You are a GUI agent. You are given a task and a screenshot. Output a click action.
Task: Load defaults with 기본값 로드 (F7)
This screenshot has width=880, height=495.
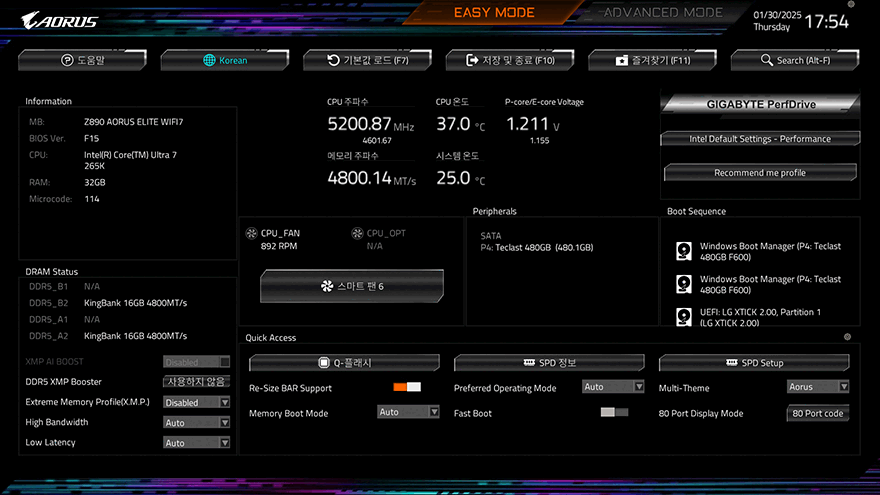coord(368,60)
